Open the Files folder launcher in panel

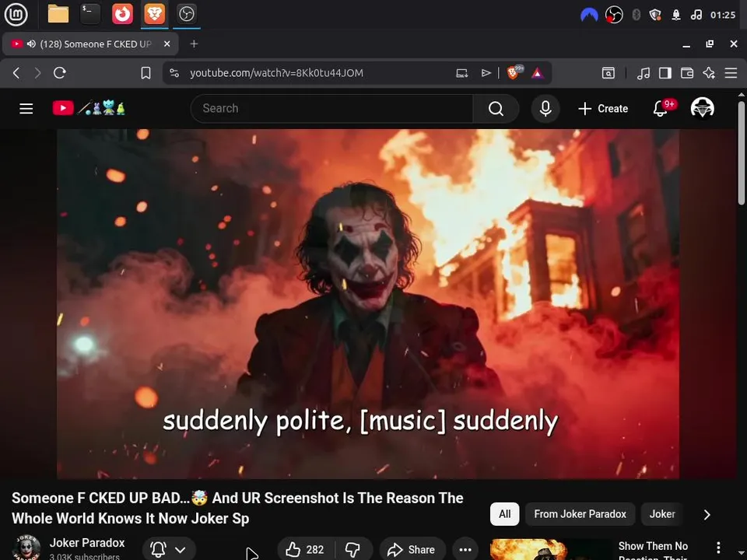point(58,14)
